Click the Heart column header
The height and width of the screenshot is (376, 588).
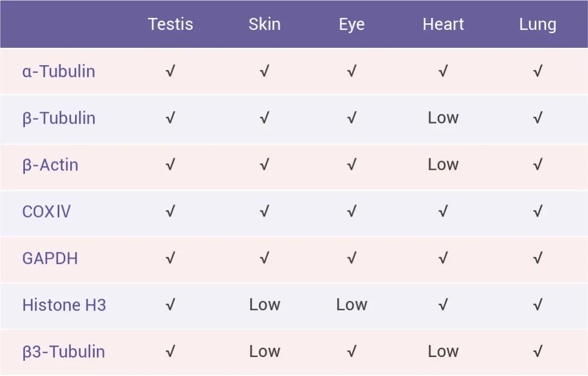[x=443, y=24]
